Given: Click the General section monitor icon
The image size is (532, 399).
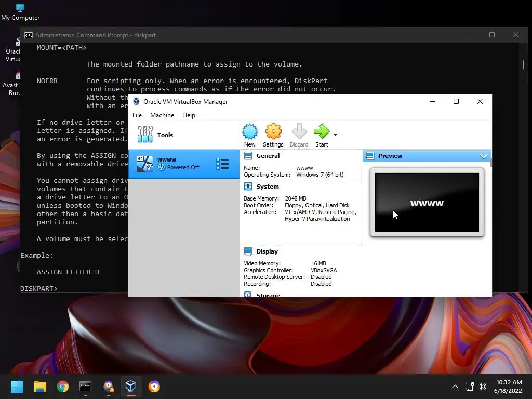Looking at the screenshot, I should pyautogui.click(x=248, y=156).
